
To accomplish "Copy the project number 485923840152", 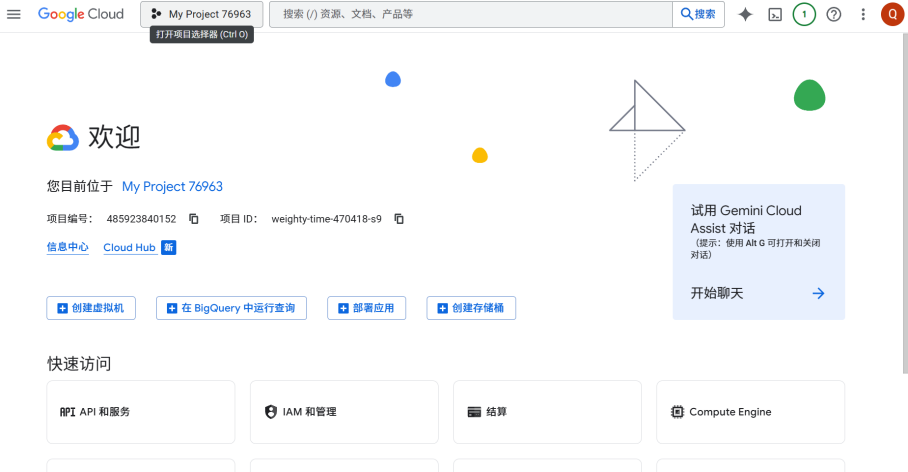I will (x=194, y=219).
